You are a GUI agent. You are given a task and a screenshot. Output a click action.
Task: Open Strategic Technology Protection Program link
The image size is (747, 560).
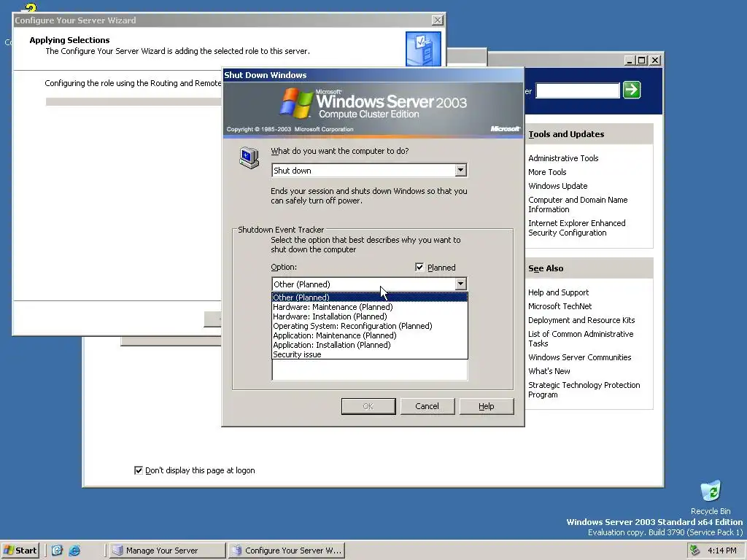(x=584, y=389)
